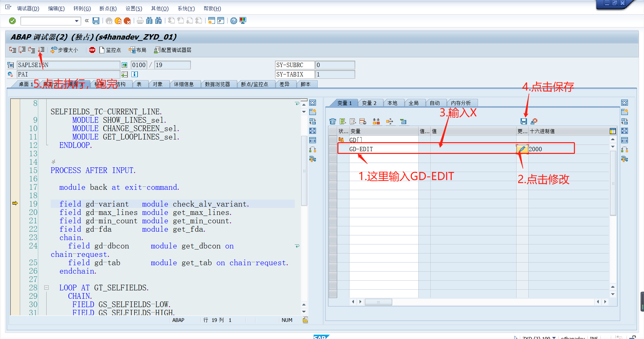Click the column layout icon in table header

point(613,131)
